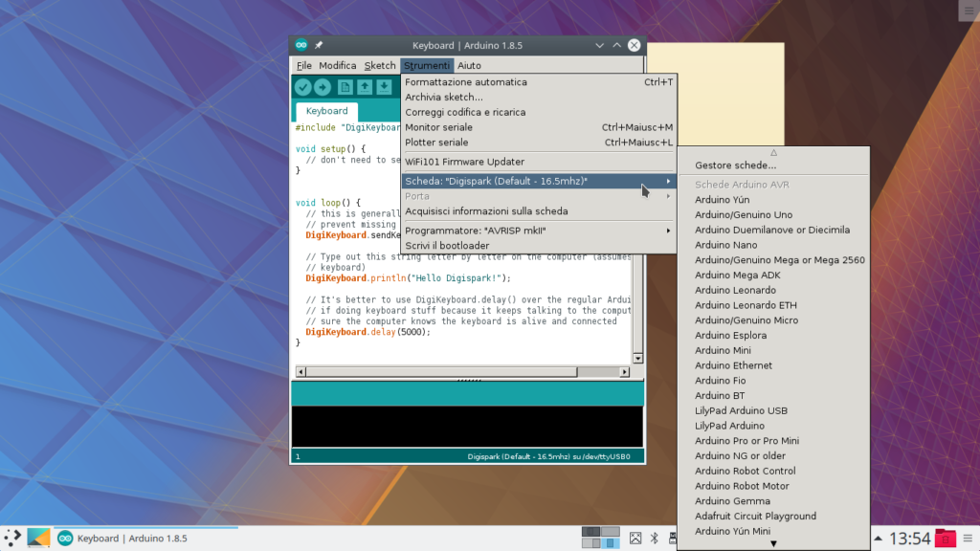Click the Keyboard | Arduino 1.8.5 taskbar entry
This screenshot has width=980, height=551.
click(x=145, y=538)
